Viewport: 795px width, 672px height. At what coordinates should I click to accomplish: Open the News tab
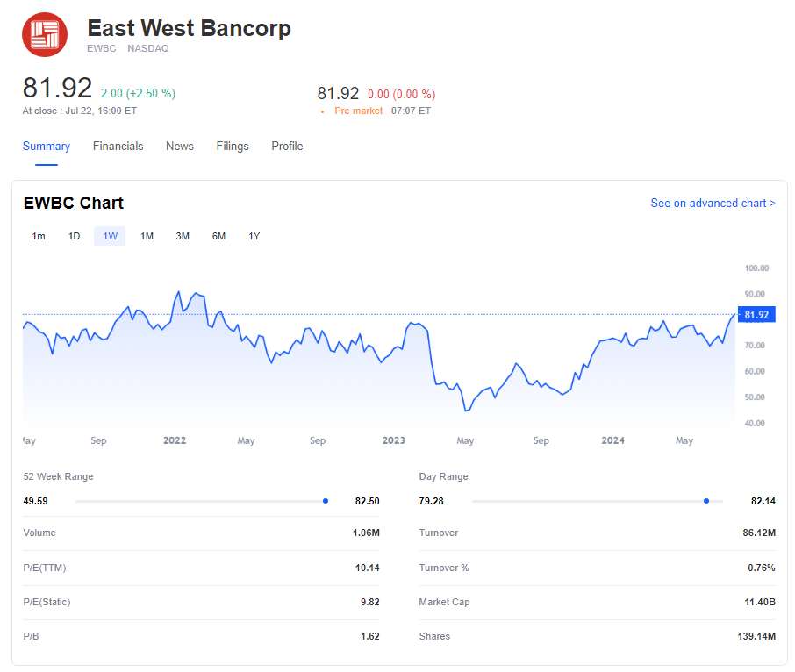(x=180, y=147)
